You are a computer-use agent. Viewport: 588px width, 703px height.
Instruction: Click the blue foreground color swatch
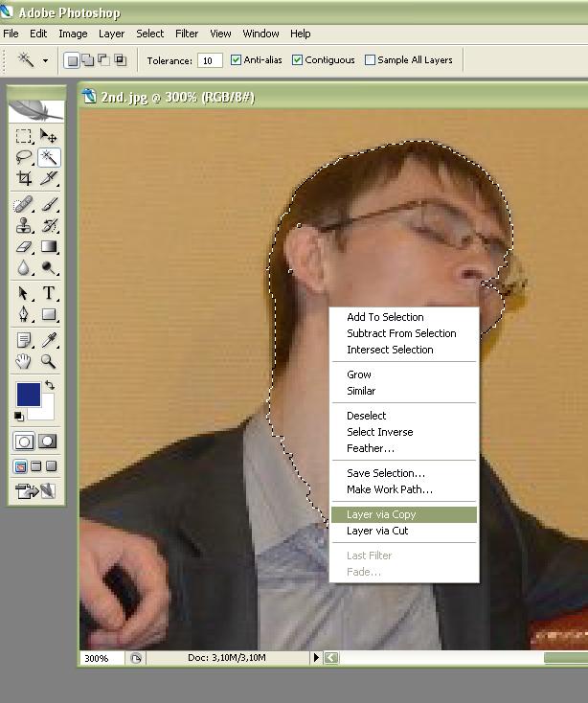pos(29,395)
